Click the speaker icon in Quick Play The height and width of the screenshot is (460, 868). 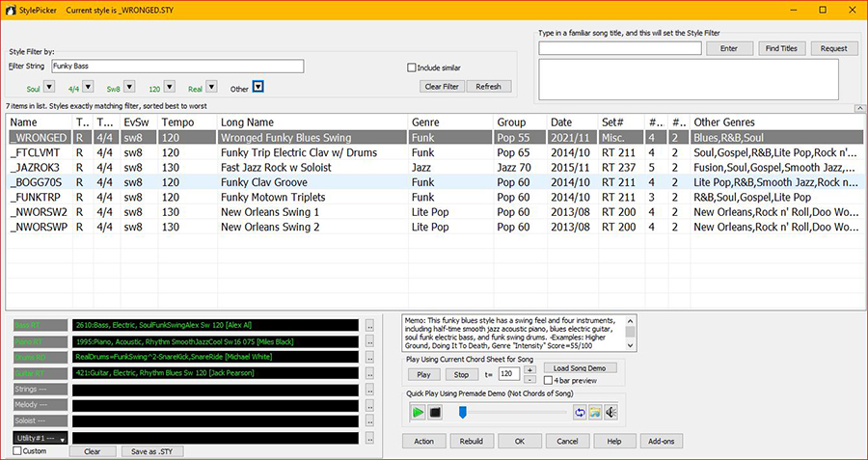tap(610, 412)
